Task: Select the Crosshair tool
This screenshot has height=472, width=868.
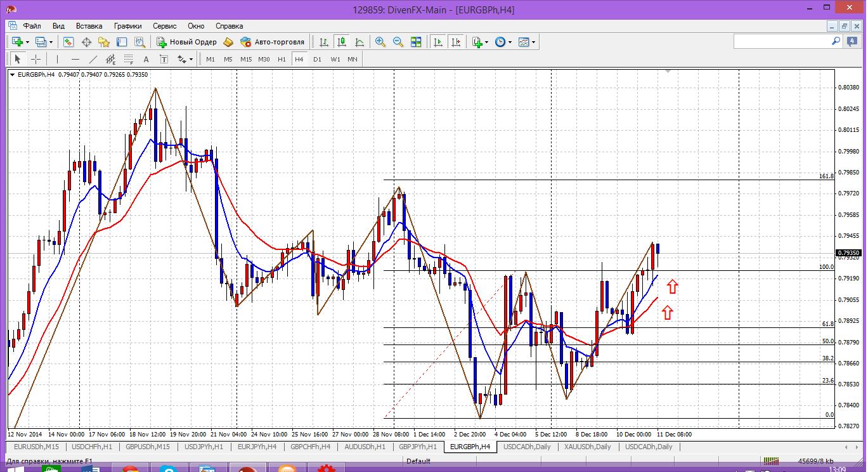Action: [36, 59]
